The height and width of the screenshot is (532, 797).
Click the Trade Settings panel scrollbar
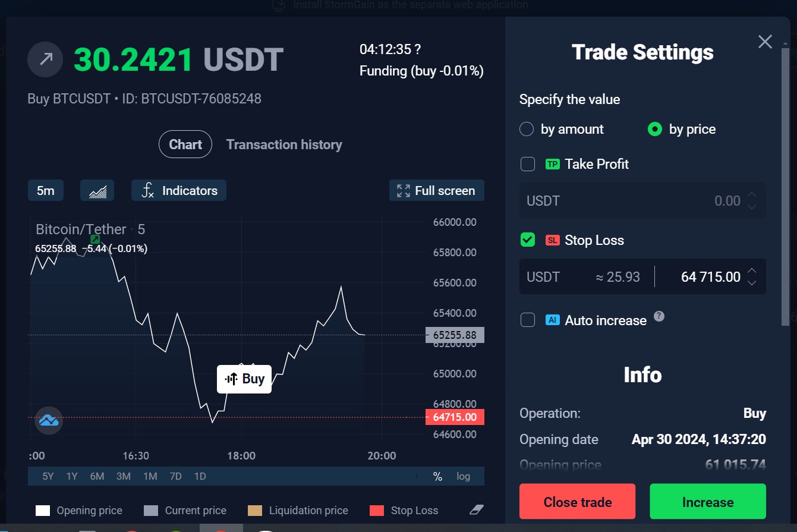coord(785,186)
